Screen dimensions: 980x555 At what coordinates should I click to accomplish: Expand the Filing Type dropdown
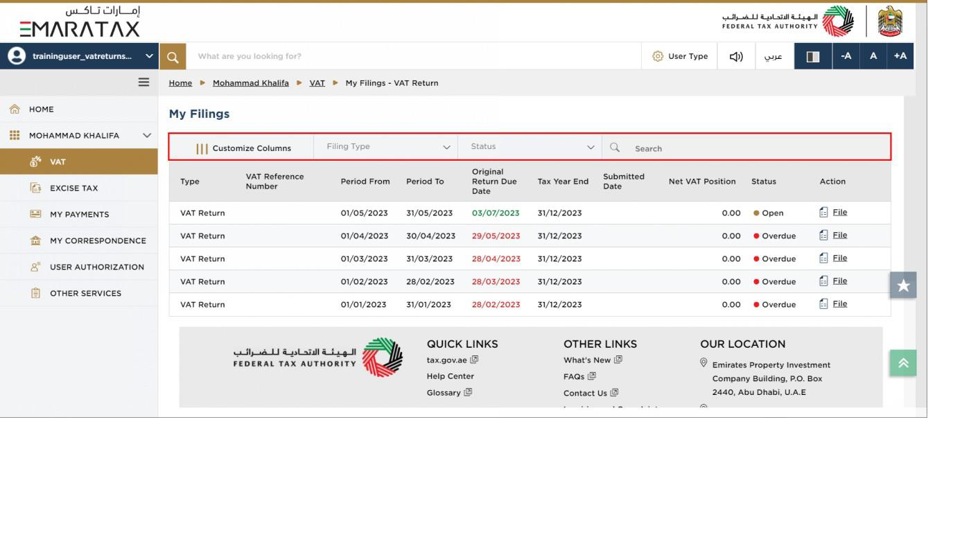tap(388, 147)
